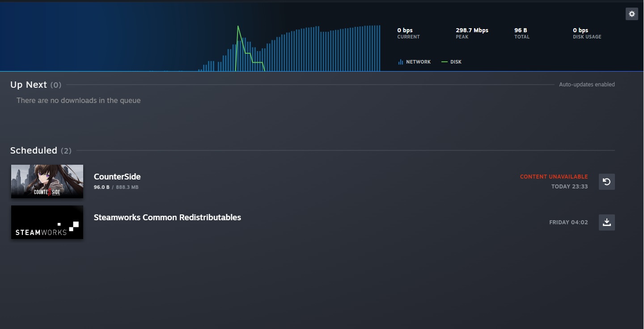Start Steamworks Common Redistributables download now
This screenshot has height=329, width=644.
pyautogui.click(x=606, y=222)
